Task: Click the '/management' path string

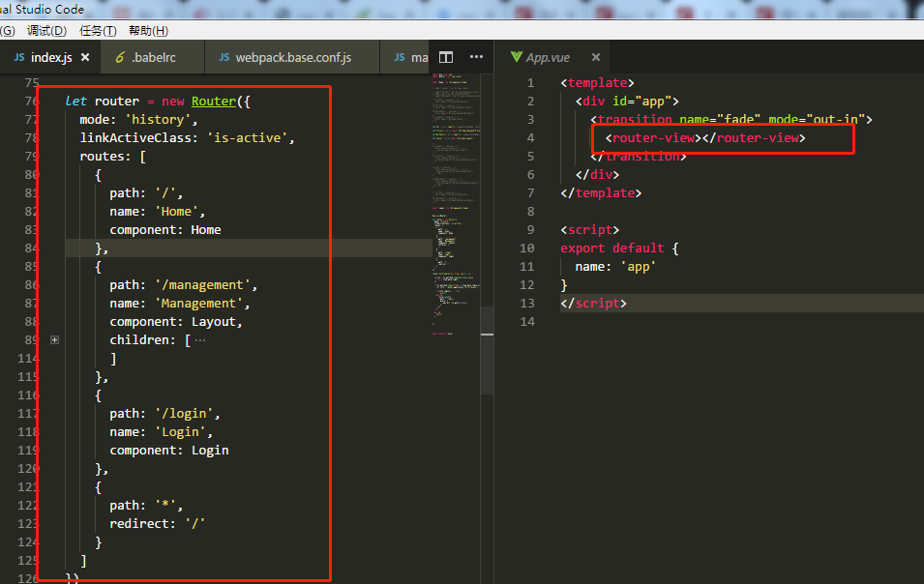Action: coord(203,285)
